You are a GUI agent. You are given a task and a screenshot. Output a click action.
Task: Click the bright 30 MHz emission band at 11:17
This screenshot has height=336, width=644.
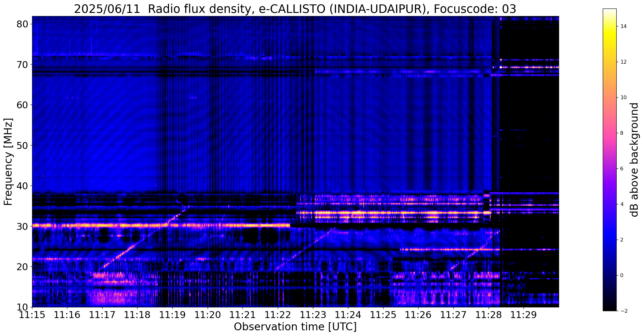pos(102,225)
